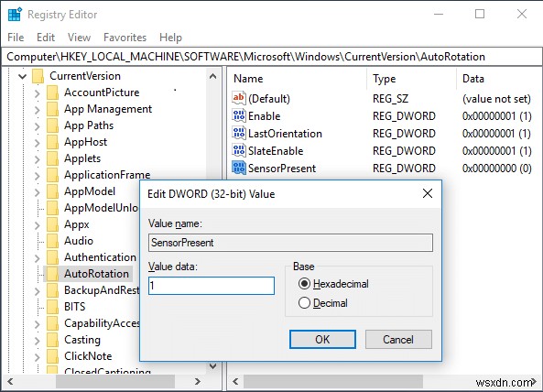This screenshot has height=392, width=543.
Task: Click the values pane horizontal scrollbar thumb
Action: pos(333,381)
